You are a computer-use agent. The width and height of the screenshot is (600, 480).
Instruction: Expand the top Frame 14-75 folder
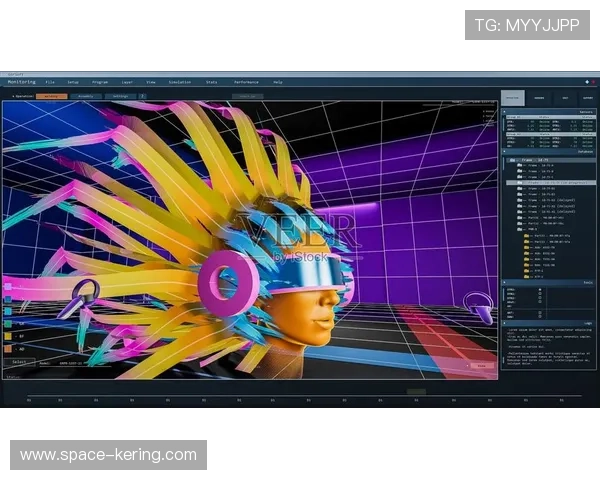[512, 160]
